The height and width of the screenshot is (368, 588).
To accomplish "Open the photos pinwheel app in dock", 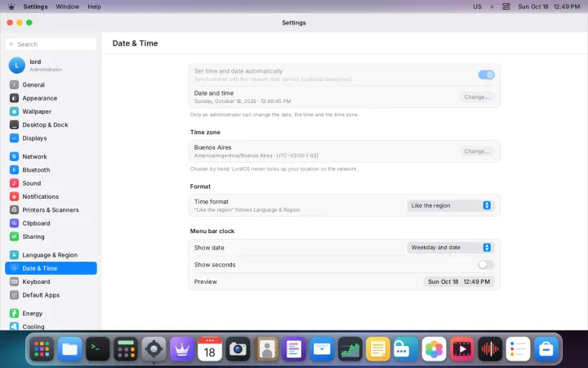I will (434, 349).
